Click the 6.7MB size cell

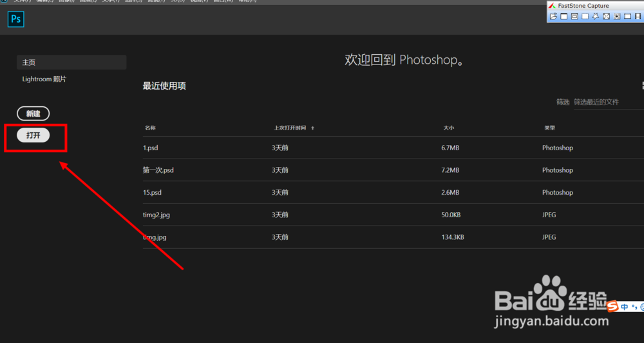click(x=450, y=148)
